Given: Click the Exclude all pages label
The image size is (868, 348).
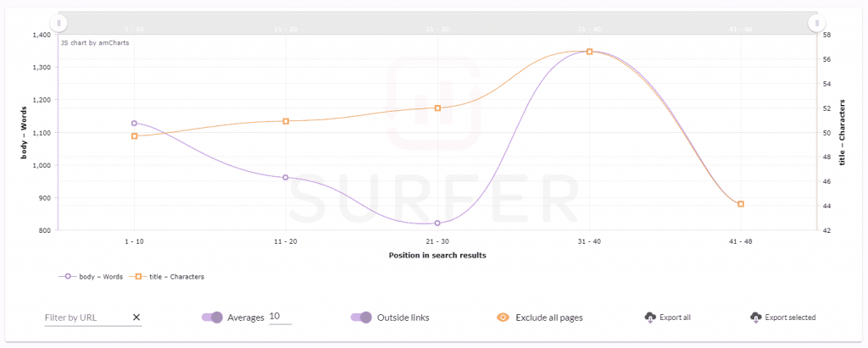Looking at the screenshot, I should click(x=548, y=318).
